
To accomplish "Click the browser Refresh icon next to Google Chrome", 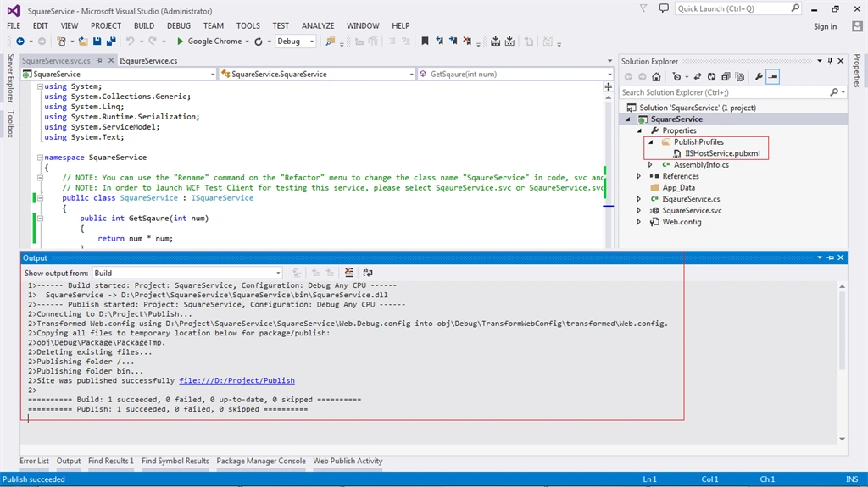I will point(259,42).
